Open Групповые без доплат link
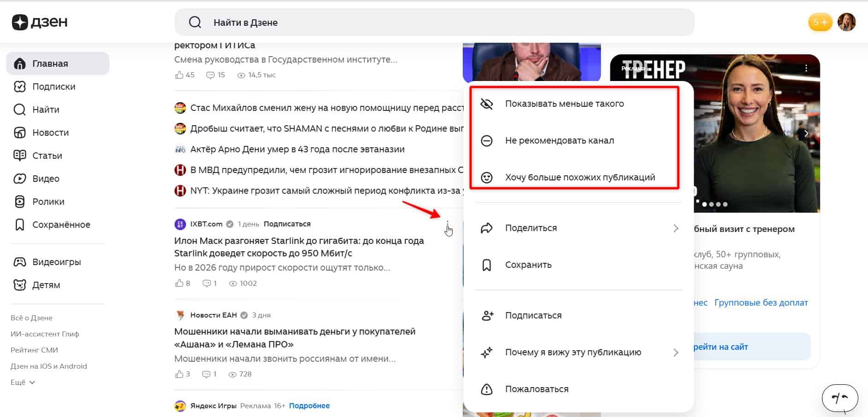This screenshot has height=417, width=868. pos(761,302)
